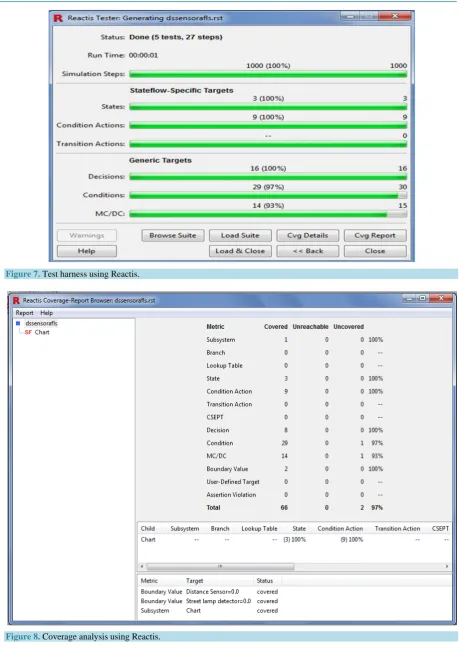Close the Coverage-Report Browser window

click(441, 298)
